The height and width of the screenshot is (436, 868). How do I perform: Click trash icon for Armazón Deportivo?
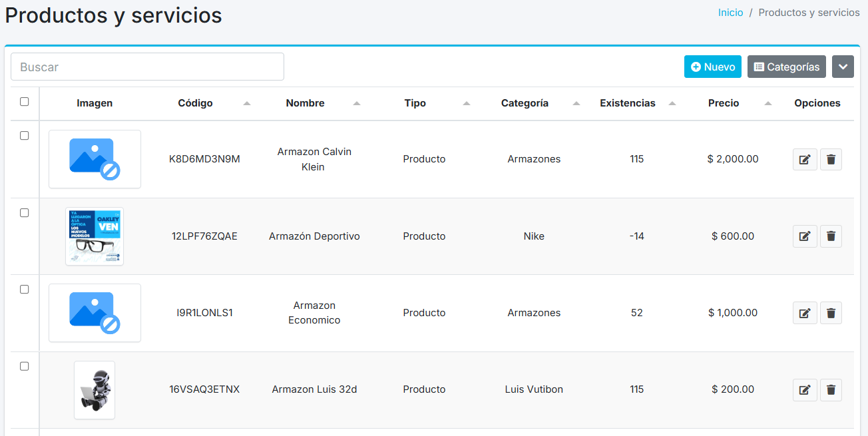click(x=831, y=236)
